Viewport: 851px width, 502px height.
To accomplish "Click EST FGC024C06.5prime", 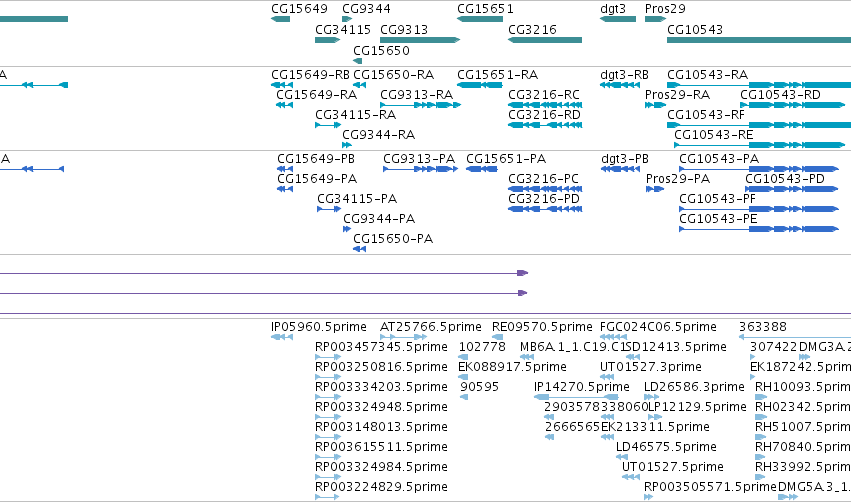I will coord(613,337).
